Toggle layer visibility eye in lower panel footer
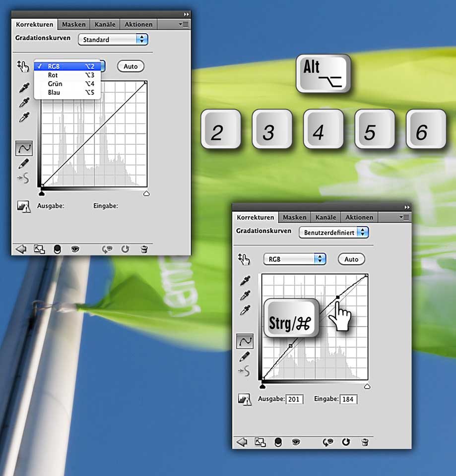The image size is (456, 476). click(x=296, y=442)
